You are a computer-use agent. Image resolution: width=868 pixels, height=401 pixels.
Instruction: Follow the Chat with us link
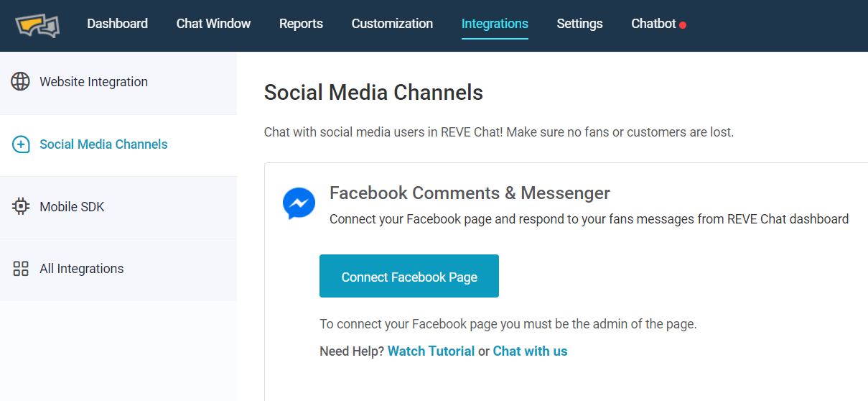click(x=530, y=351)
